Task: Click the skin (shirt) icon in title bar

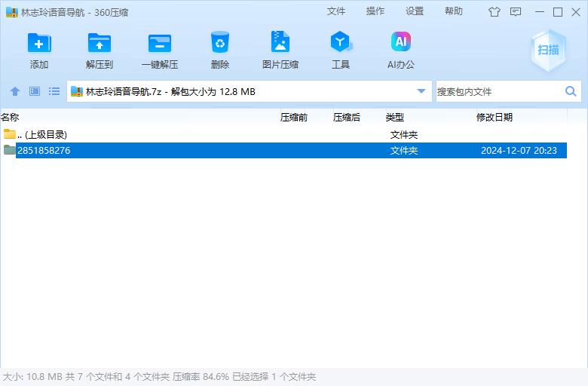Action: (x=495, y=12)
